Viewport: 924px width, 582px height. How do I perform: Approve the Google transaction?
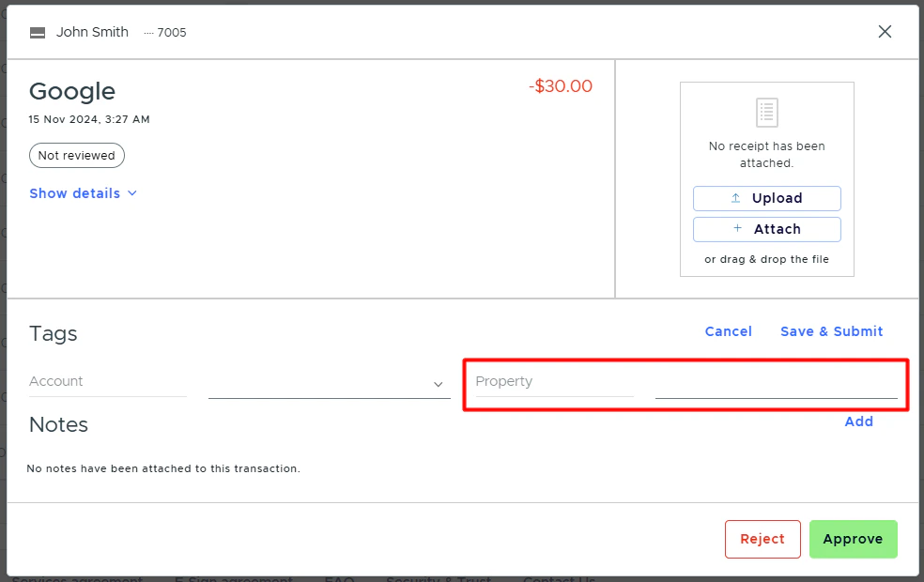click(x=853, y=539)
